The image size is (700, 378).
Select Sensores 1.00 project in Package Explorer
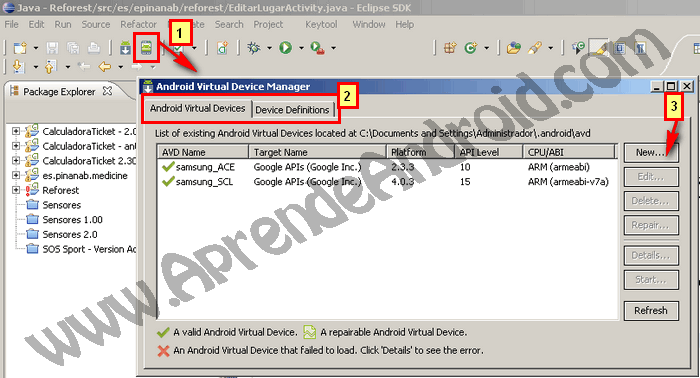tap(65, 220)
